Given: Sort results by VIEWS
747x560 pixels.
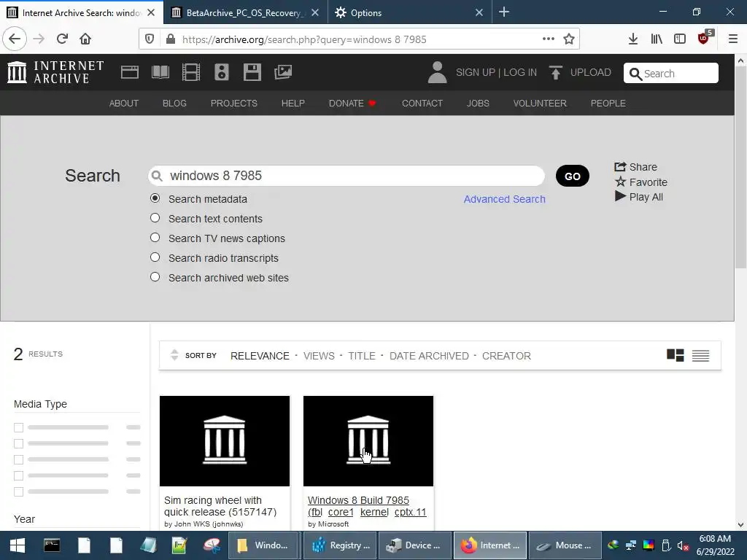Looking at the screenshot, I should pos(319,356).
